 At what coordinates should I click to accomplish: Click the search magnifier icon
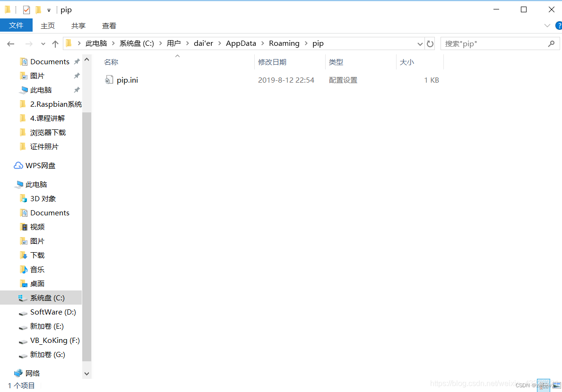coord(551,43)
